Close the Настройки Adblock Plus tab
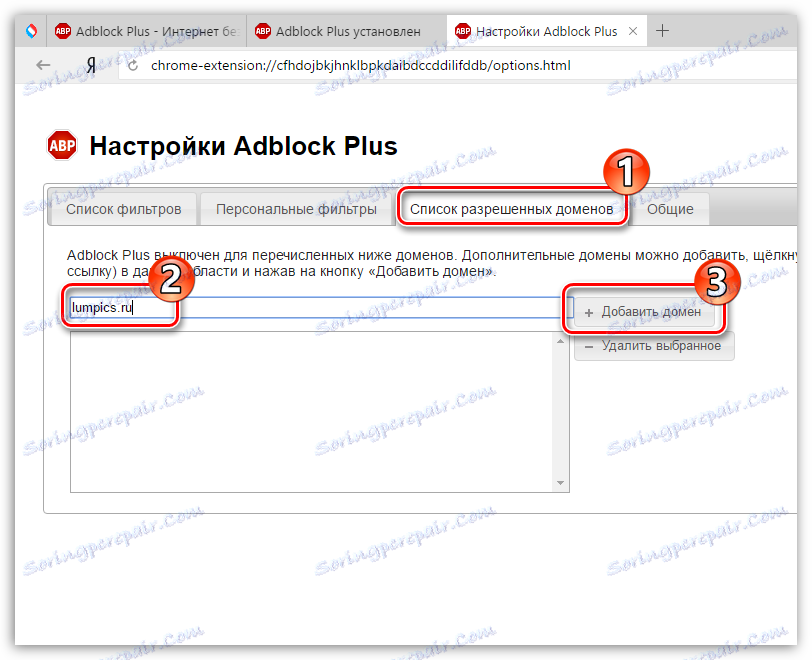This screenshot has height=660, width=812. (633, 31)
